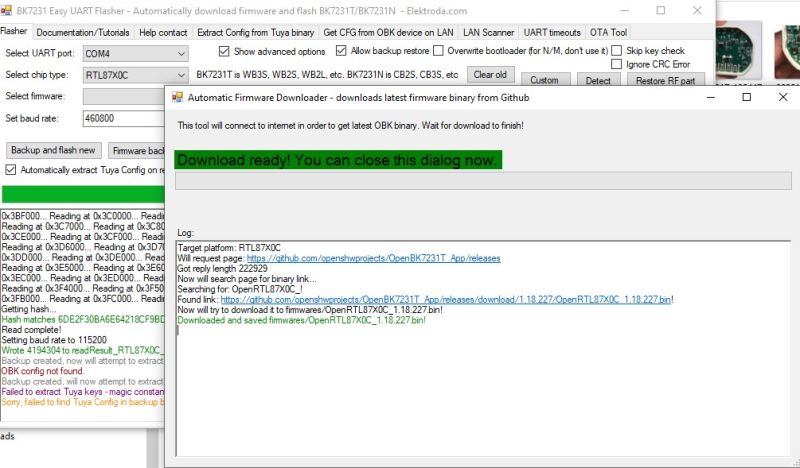Open the Help contact tab
This screenshot has height=468, width=800.
pyautogui.click(x=163, y=33)
